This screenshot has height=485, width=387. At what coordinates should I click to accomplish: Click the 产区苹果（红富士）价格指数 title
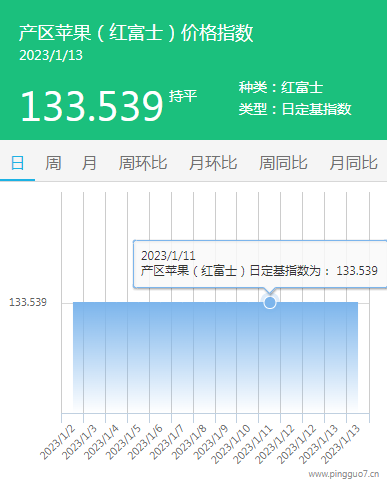tap(136, 33)
